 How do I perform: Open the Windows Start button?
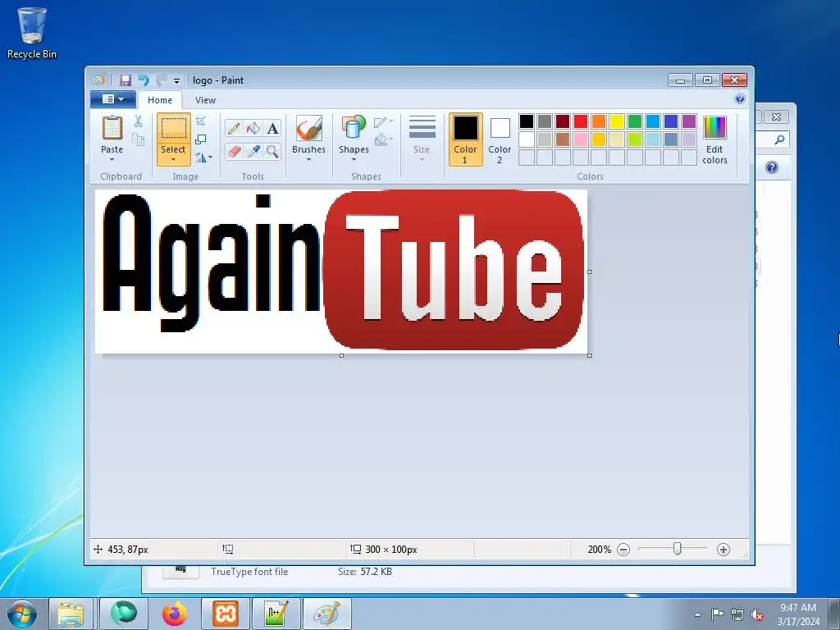[22, 614]
